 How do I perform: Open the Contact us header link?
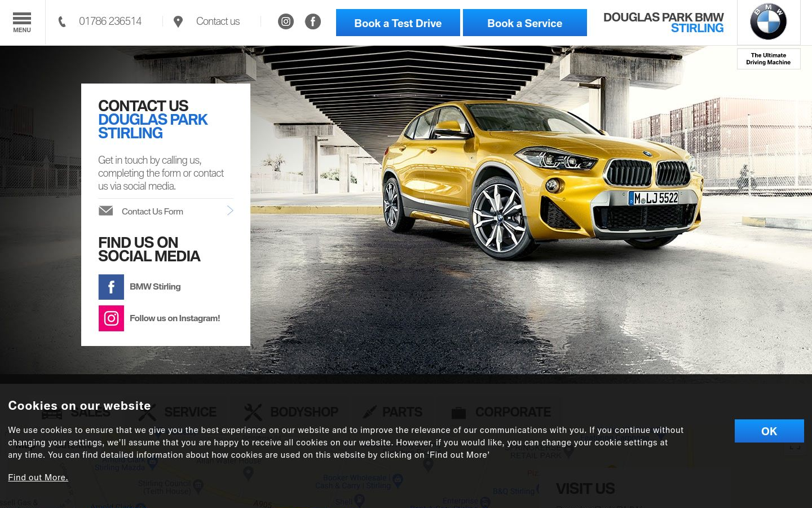218,21
